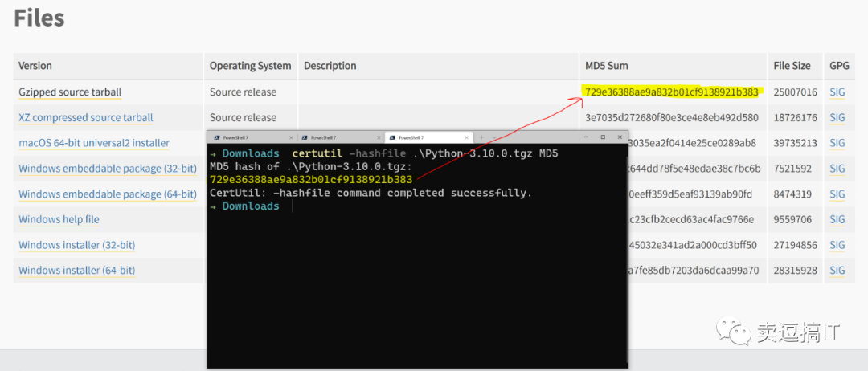Open SIG link for Windows installer 32-bit row

[837, 245]
